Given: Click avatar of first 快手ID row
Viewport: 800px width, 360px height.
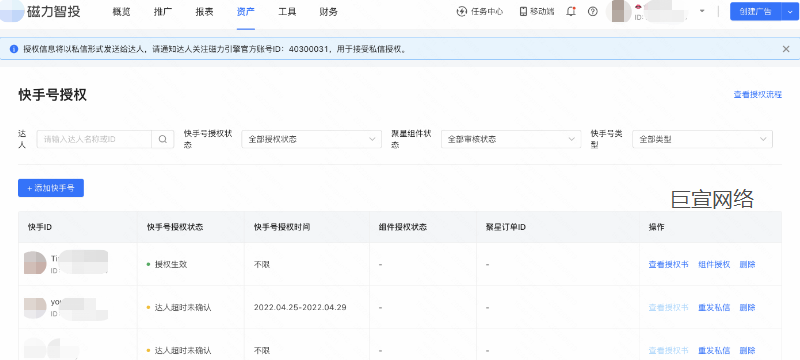Looking at the screenshot, I should click(35, 263).
